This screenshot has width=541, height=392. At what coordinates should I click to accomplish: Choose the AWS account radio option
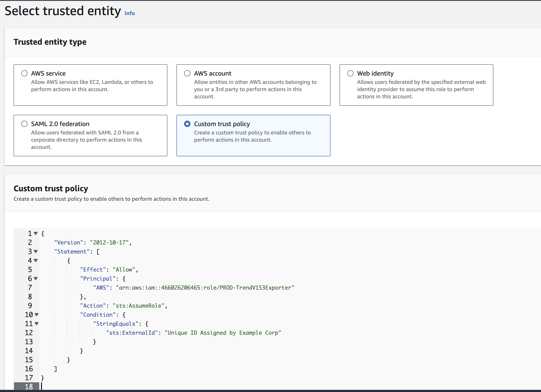pyautogui.click(x=187, y=73)
